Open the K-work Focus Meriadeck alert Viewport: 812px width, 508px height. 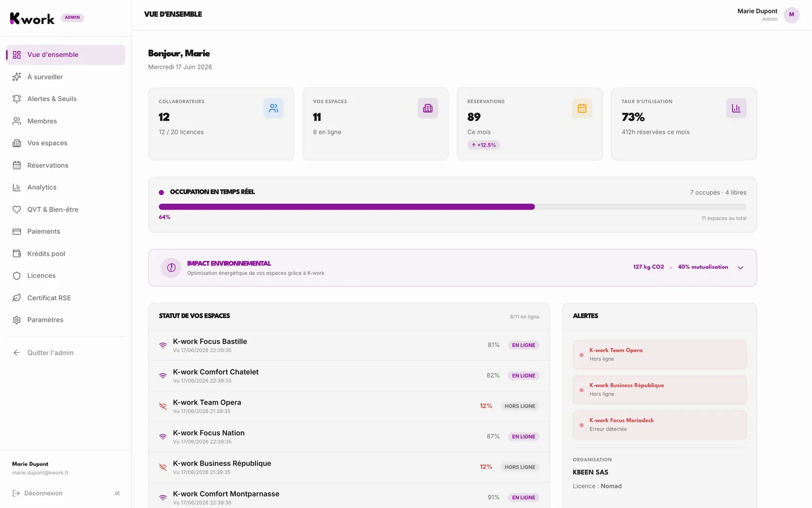click(659, 425)
